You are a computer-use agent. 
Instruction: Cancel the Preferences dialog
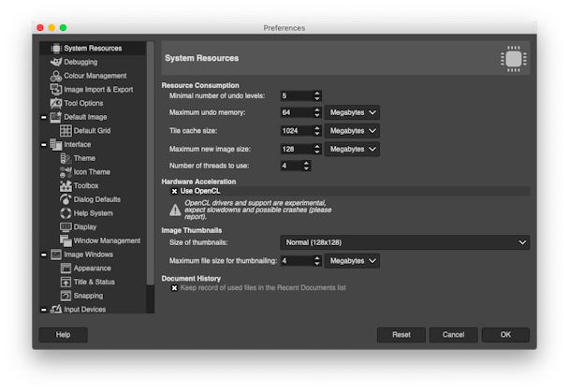453,335
